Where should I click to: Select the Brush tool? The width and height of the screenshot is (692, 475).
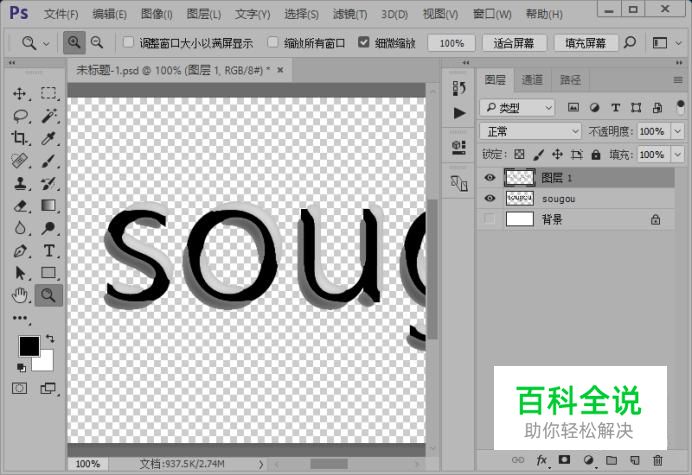(49, 161)
